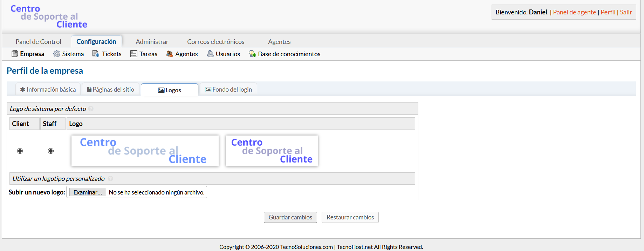The width and height of the screenshot is (644, 251).
Task: Click help icon beside Utilizar un logotipo personalizado
Action: [x=110, y=179]
